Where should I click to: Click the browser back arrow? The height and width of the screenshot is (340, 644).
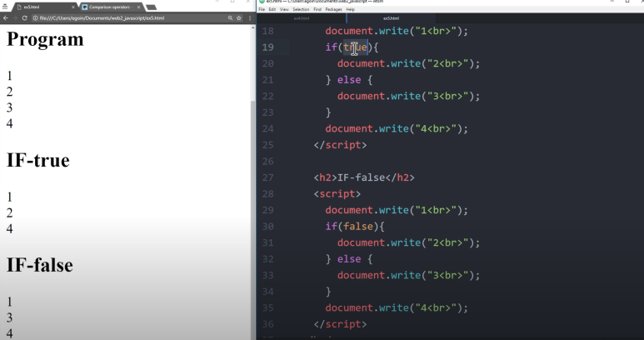pos(5,18)
